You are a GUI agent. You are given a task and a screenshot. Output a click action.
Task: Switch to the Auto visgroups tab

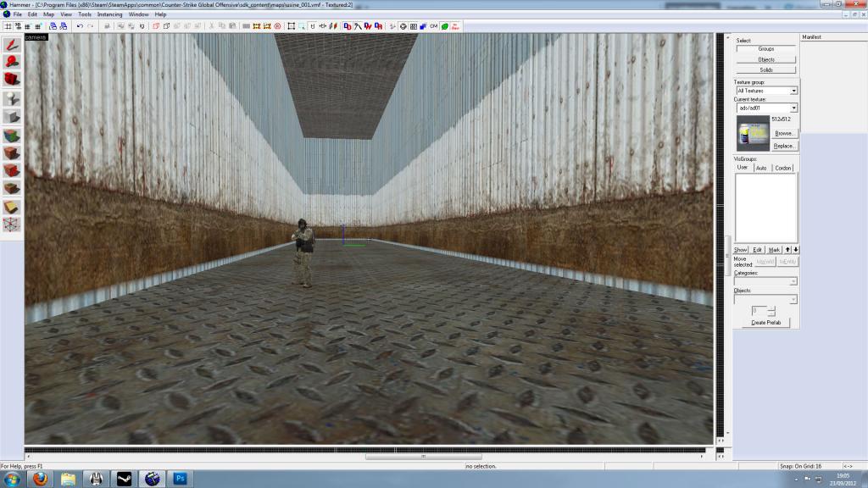761,168
